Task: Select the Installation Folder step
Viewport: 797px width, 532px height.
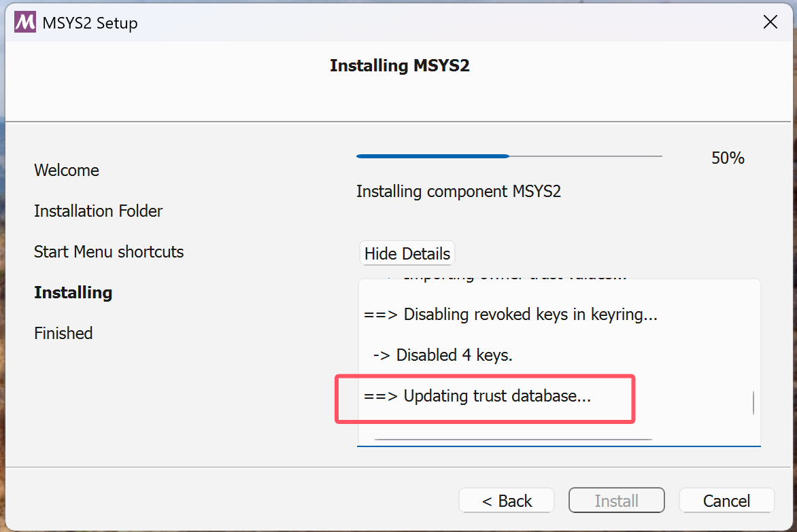Action: [98, 211]
